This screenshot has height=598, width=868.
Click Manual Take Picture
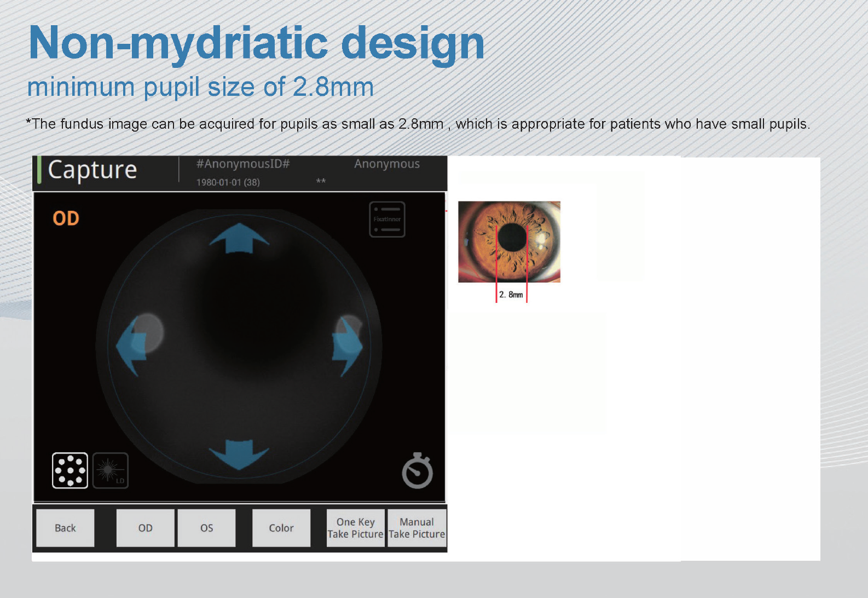(x=417, y=528)
